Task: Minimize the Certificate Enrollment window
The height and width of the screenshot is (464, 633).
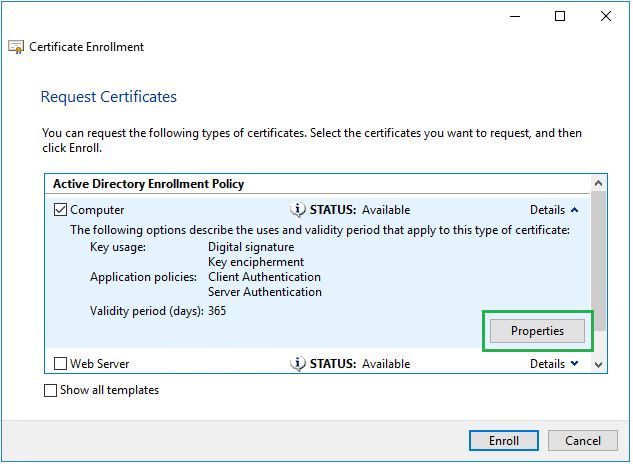Action: 515,16
